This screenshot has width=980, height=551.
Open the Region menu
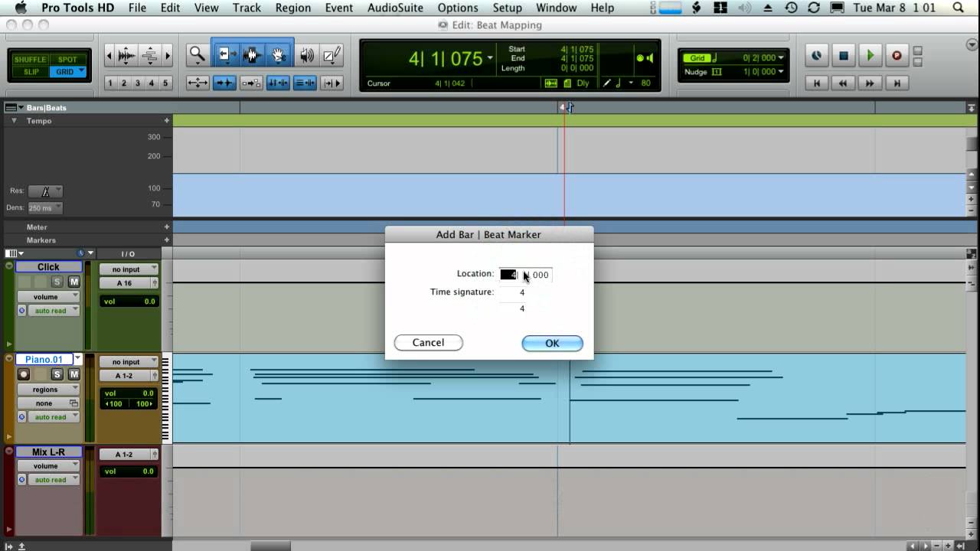(293, 8)
